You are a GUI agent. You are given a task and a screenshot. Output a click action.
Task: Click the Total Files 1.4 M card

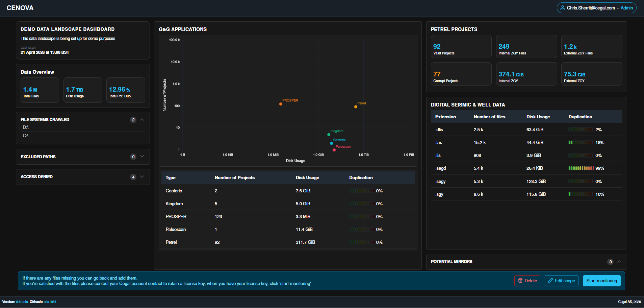tap(40, 90)
